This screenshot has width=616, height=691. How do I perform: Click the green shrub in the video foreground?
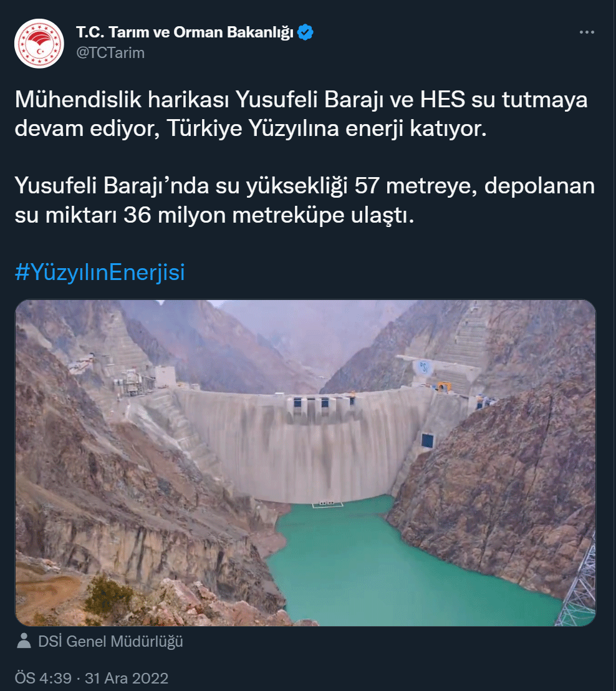click(108, 596)
